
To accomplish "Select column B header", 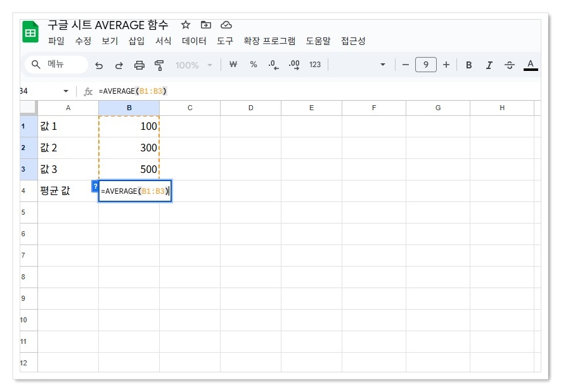I will 129,108.
